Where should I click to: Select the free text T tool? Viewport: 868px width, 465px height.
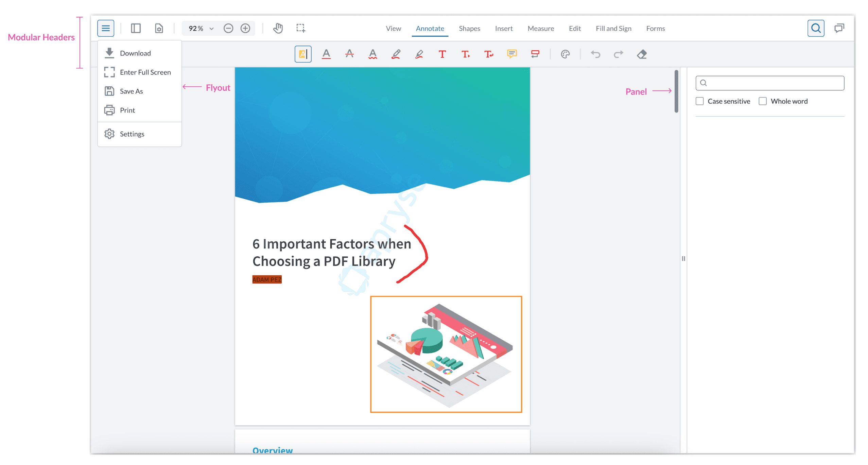point(442,54)
